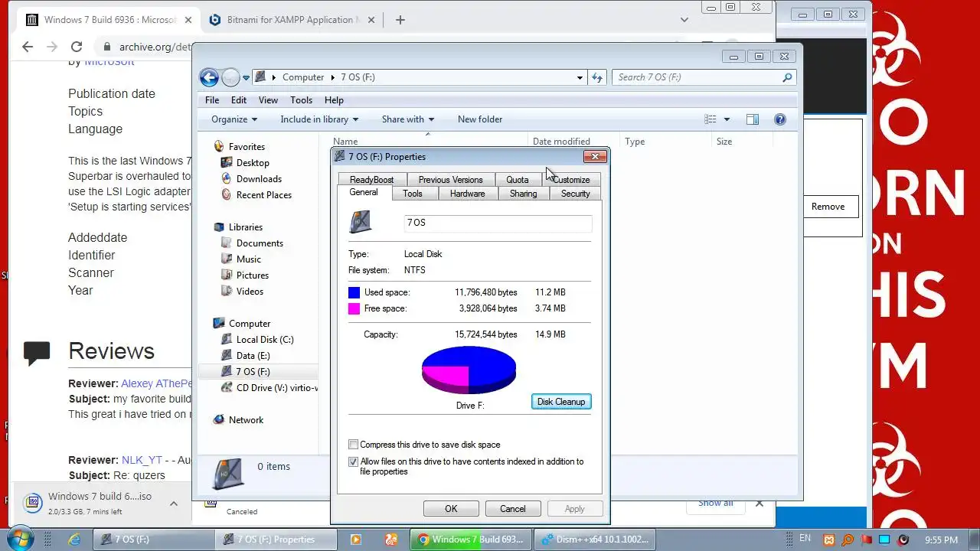The width and height of the screenshot is (980, 551).
Task: Click Cancel in the Properties dialog
Action: (513, 509)
